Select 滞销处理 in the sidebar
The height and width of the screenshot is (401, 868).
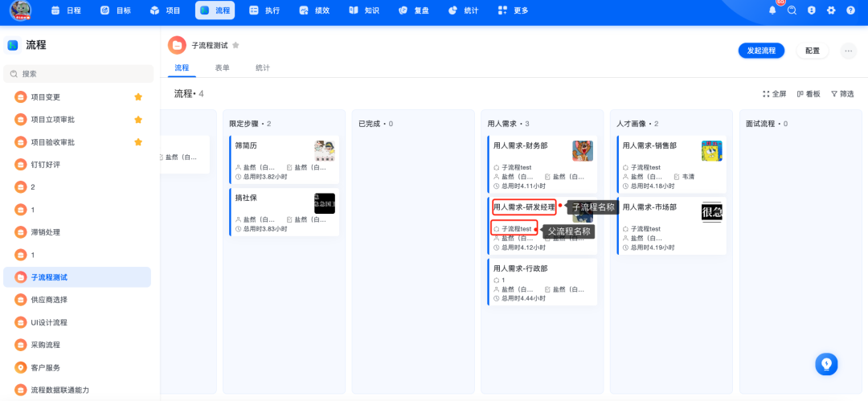pyautogui.click(x=77, y=232)
